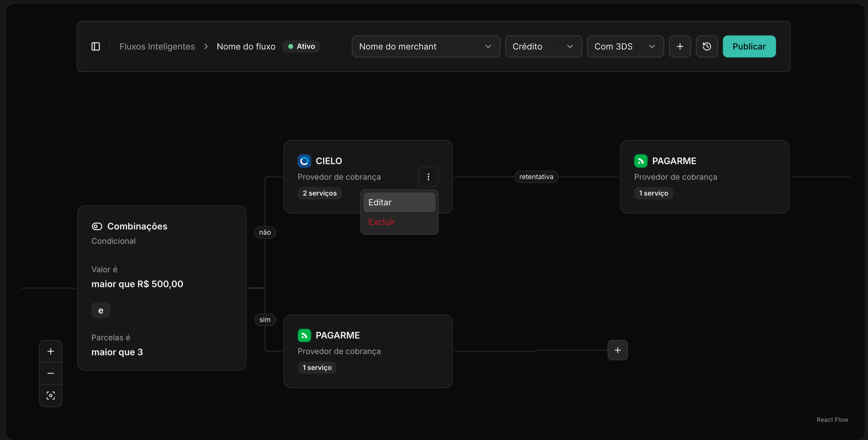Screen dimensions: 868x440
Task: Click the 'Valor é' condition label
Action: 104,269
